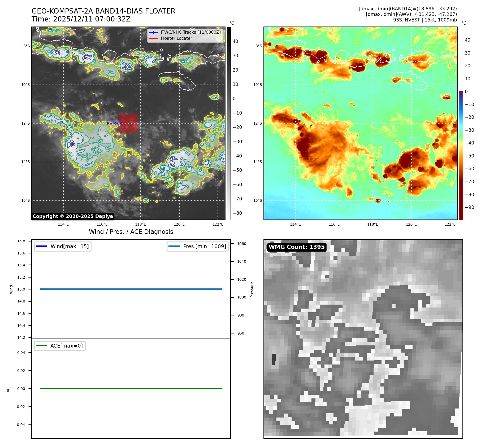
Task: Click the blue Wind legend line swatch
Action: [x=41, y=246]
